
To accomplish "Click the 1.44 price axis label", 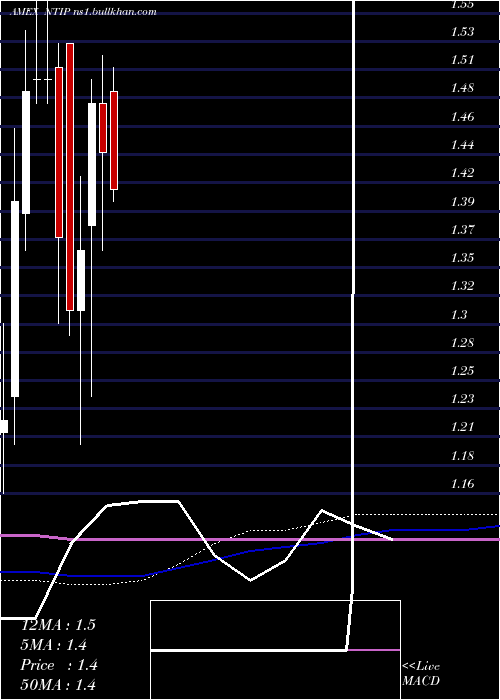I will tap(462, 145).
